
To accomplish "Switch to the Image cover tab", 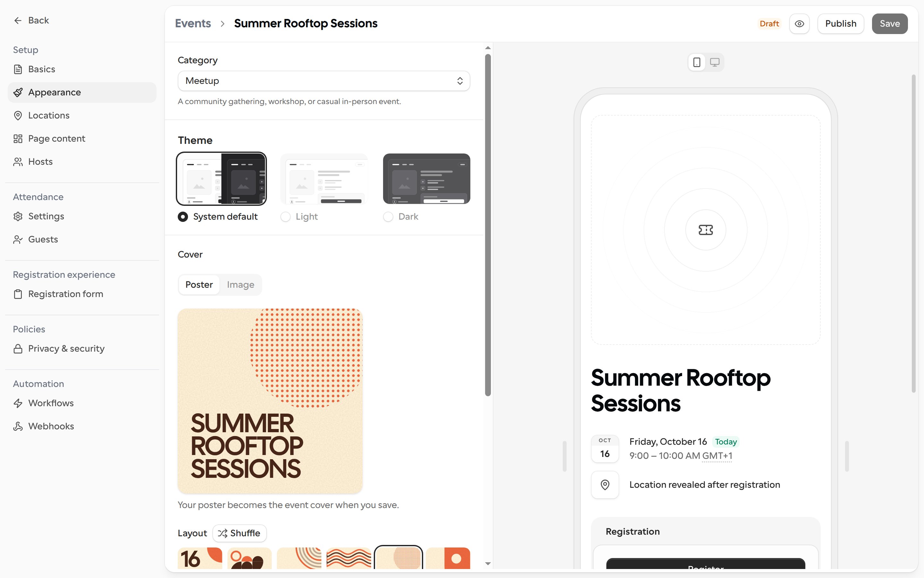I will (241, 285).
